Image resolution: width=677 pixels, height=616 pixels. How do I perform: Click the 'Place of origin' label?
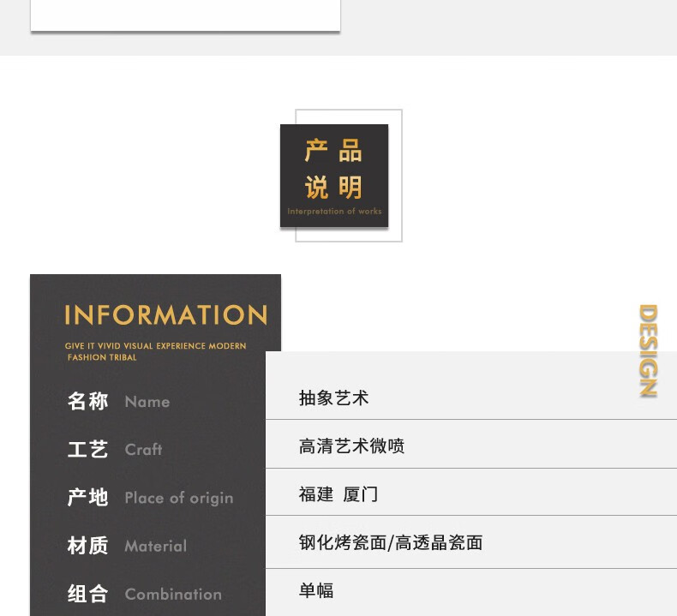(x=179, y=498)
